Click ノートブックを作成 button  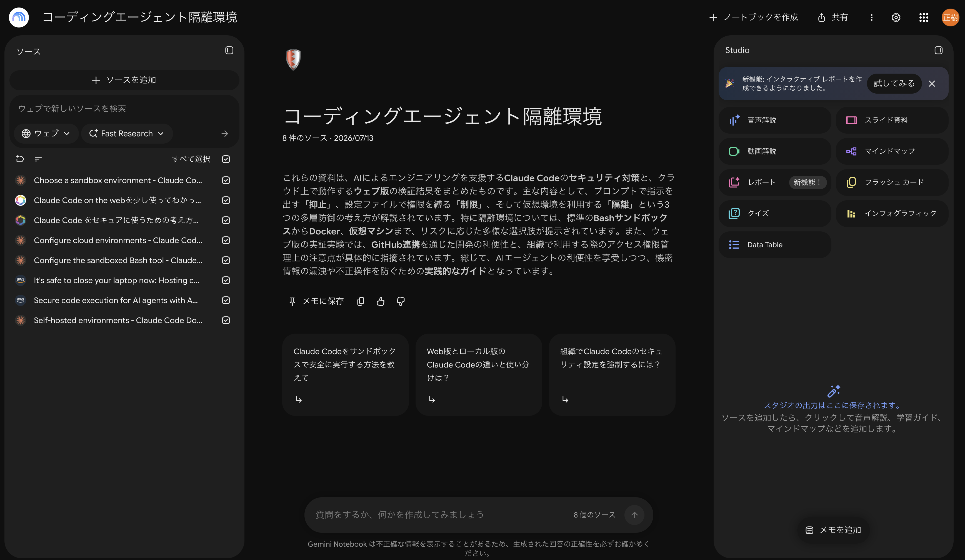point(753,17)
